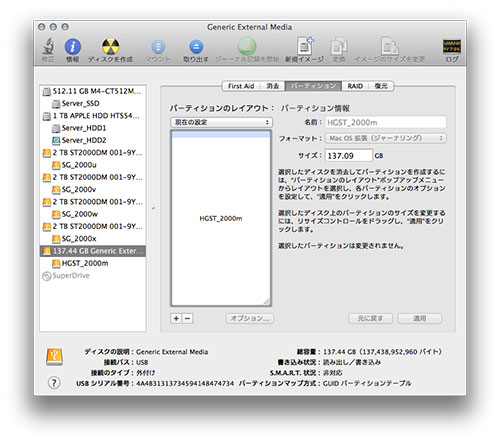Viewport: 500px width, 442px height.
Task: Select the SG_2000w volume
Action: (x=93, y=214)
